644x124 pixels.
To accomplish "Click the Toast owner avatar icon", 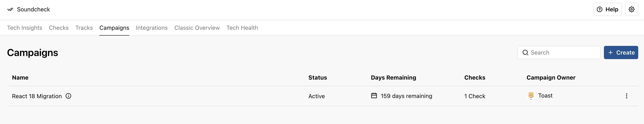I will (531, 95).
